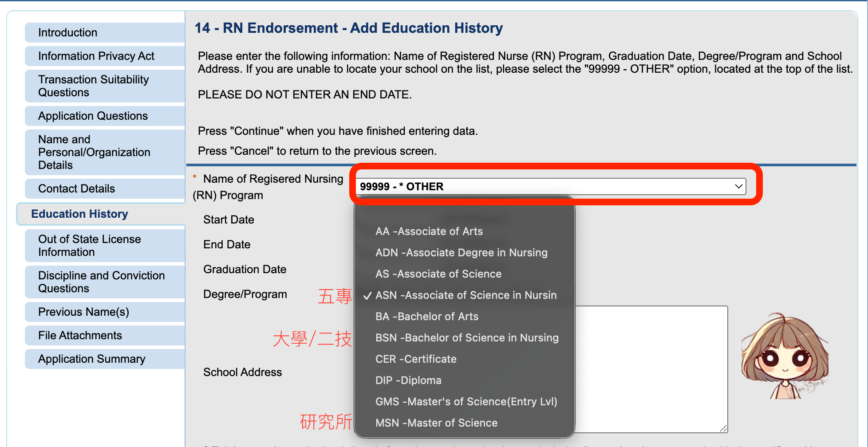The height and width of the screenshot is (447, 868).
Task: Open Discipline and Conviction Questions
Action: pos(105,282)
